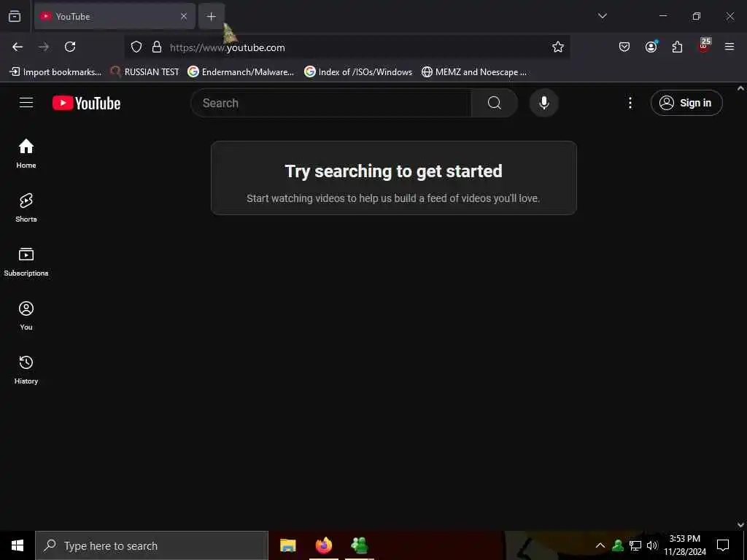Viewport: 747px width, 560px height.
Task: Focus the YouTube Search input field
Action: point(330,103)
